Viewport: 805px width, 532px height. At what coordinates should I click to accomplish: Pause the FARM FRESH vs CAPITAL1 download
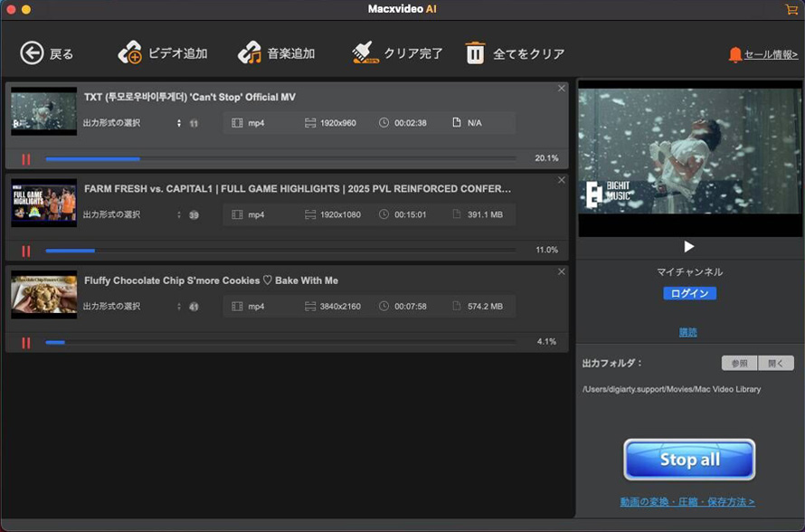tap(24, 250)
